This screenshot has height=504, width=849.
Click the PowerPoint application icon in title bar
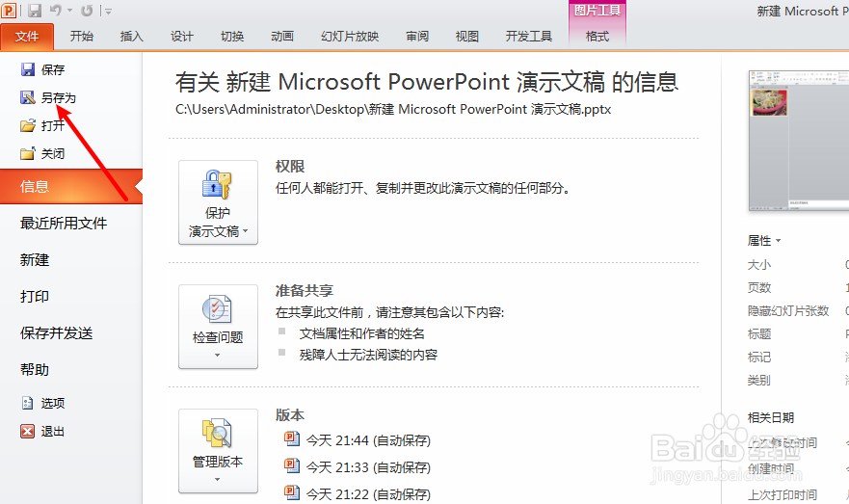pos(9,11)
